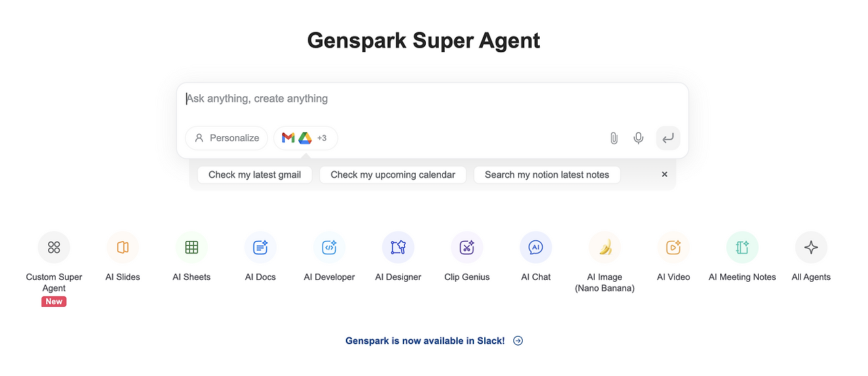The height and width of the screenshot is (376, 868).
Task: Start an AI Chat session
Action: (536, 247)
